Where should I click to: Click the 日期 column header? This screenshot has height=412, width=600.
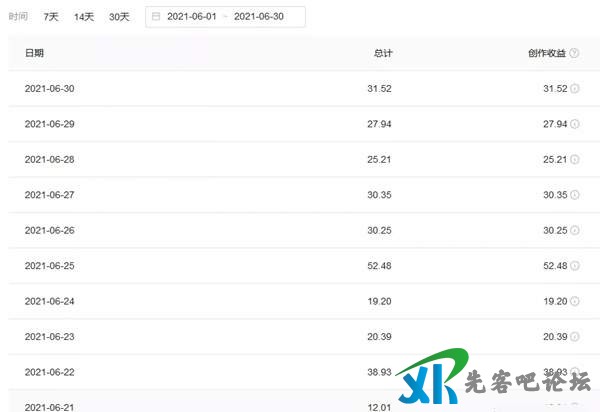point(34,53)
